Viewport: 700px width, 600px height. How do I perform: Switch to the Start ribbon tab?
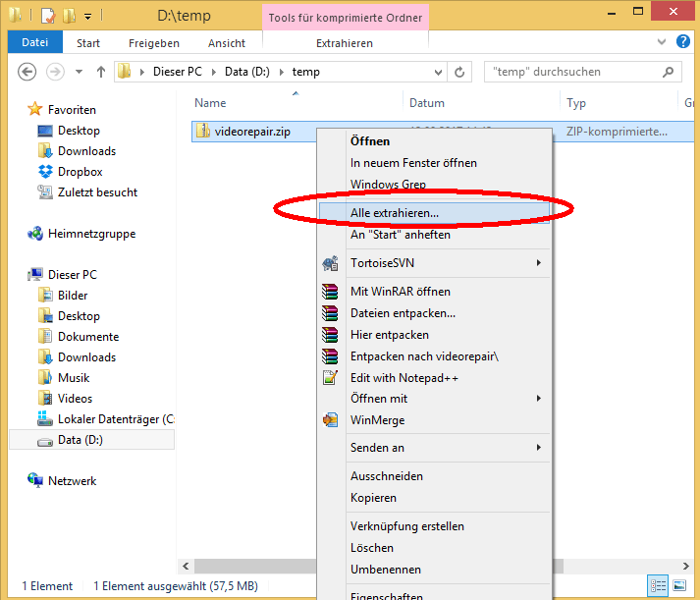pos(88,43)
